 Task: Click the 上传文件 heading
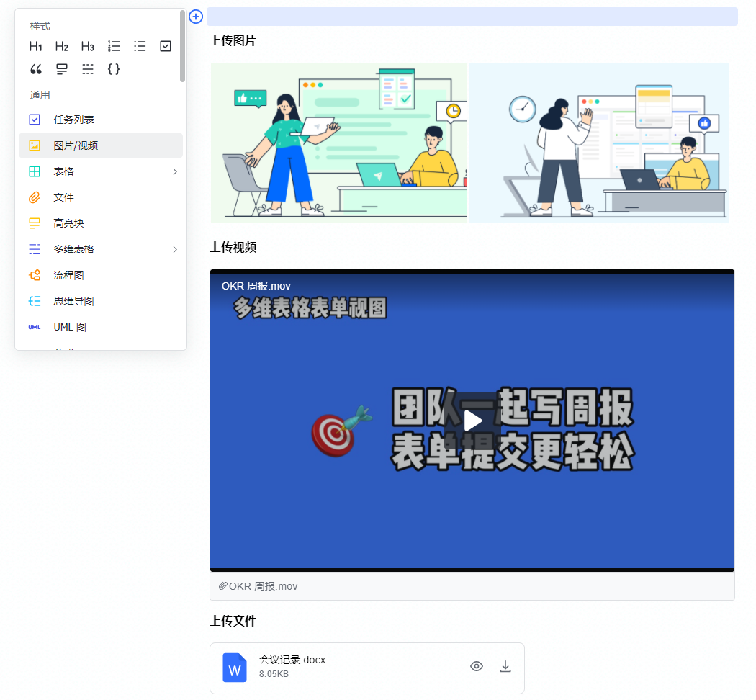(233, 621)
